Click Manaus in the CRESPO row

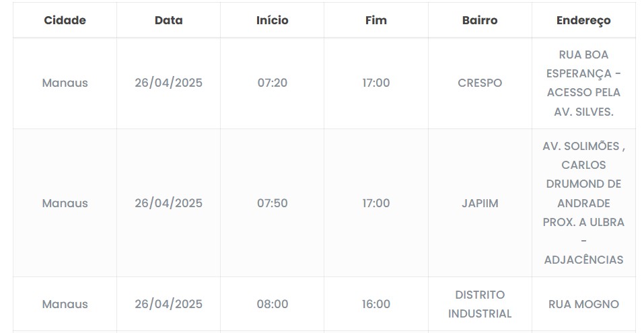tap(65, 83)
